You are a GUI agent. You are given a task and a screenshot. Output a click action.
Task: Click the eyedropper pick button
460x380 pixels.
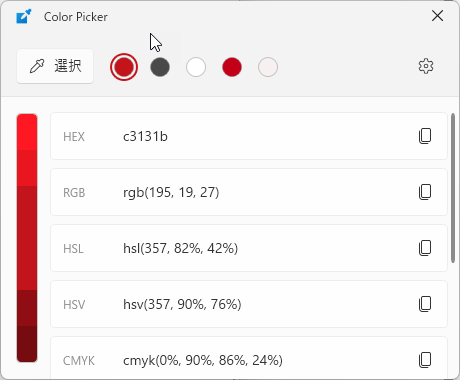pyautogui.click(x=55, y=66)
